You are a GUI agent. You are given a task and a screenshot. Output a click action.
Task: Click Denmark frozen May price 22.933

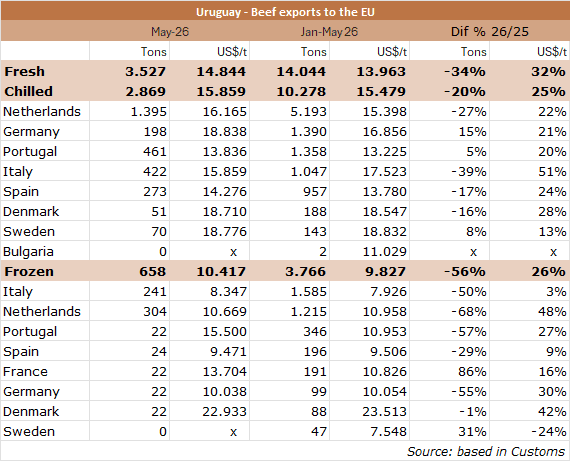225,411
